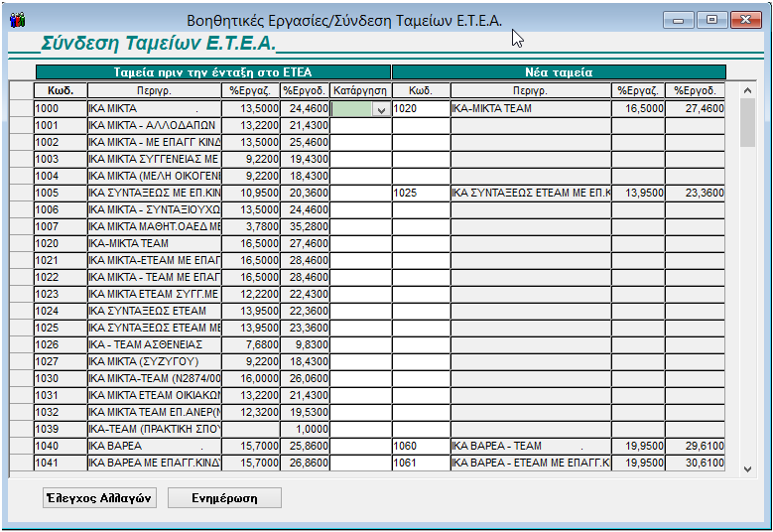Click ΙΚΑ ΜΙΚΤΑ - ΑΛΛΟΔΑΠΩΝ description
This screenshot has width=773, height=532.
point(155,126)
